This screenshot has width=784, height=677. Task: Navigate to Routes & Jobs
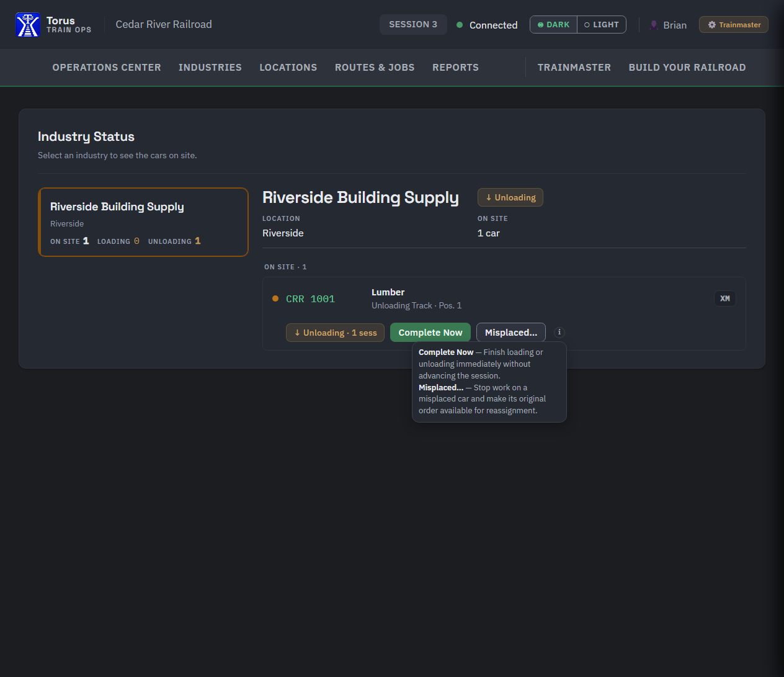click(x=375, y=68)
